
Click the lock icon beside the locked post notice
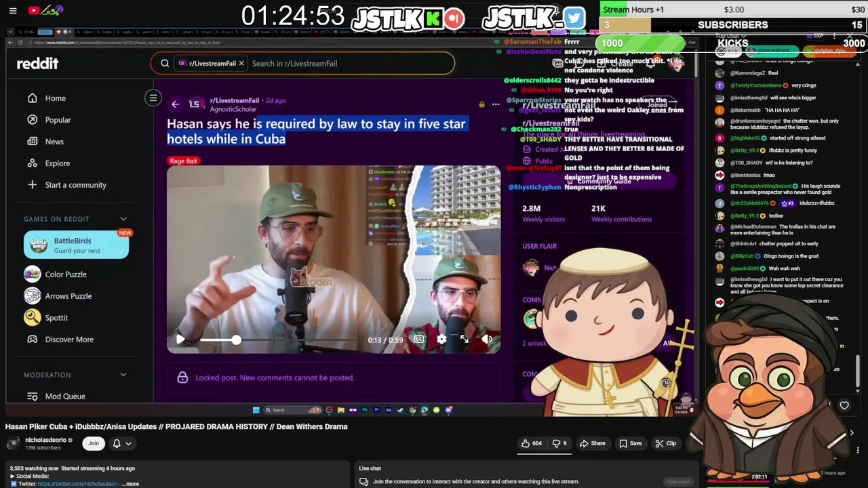pyautogui.click(x=182, y=378)
